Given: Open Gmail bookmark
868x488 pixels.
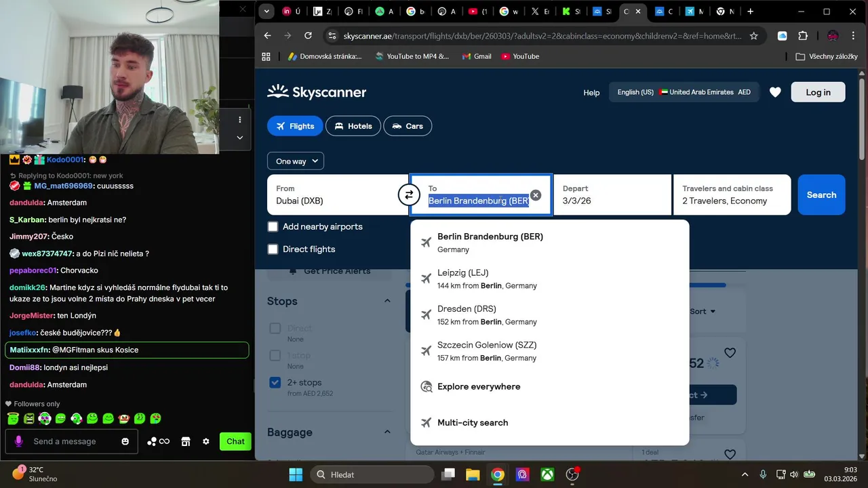Looking at the screenshot, I should coord(476,56).
